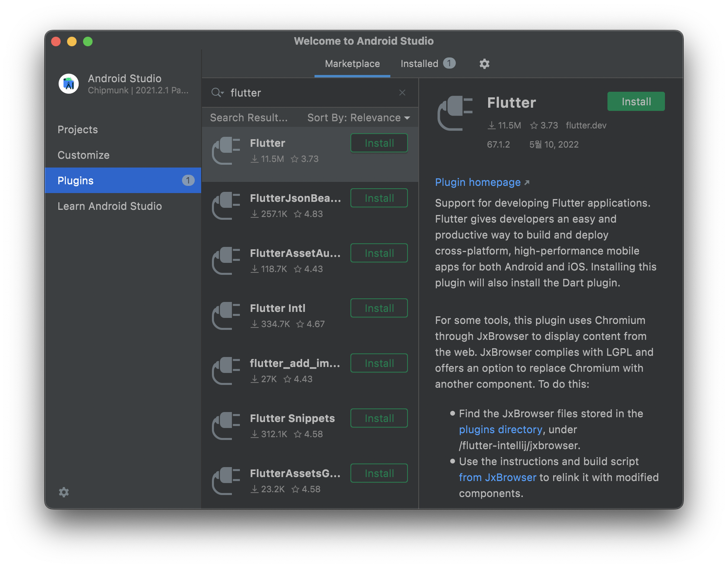Click the Installed count badge
Image resolution: width=728 pixels, height=568 pixels.
(x=449, y=63)
